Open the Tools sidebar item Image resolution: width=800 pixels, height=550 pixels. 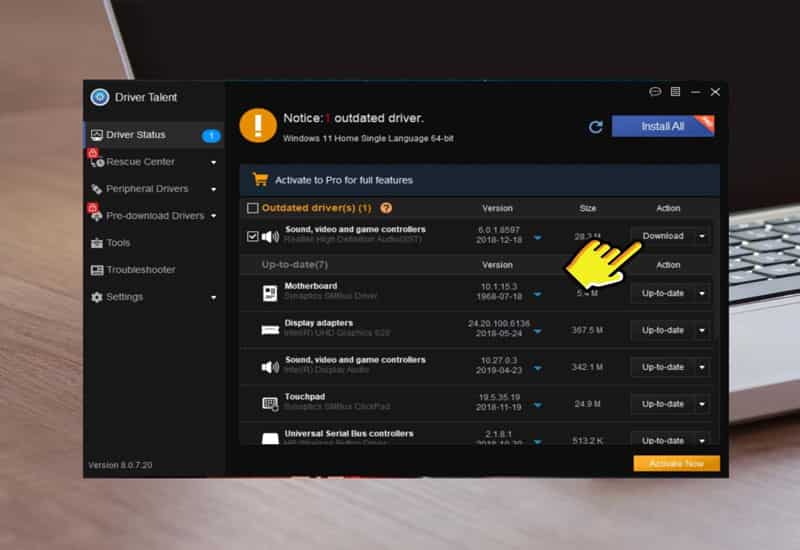pyautogui.click(x=118, y=243)
